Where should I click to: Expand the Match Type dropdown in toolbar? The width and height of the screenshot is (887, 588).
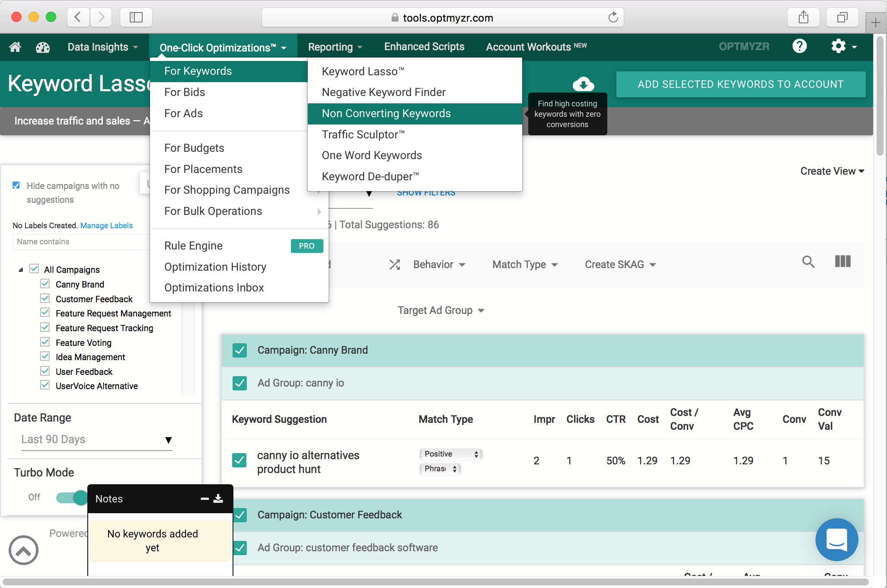pyautogui.click(x=525, y=265)
